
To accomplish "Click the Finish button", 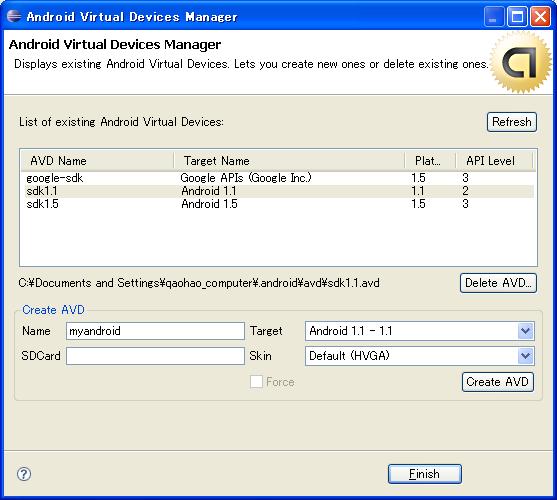I will pyautogui.click(x=425, y=474).
